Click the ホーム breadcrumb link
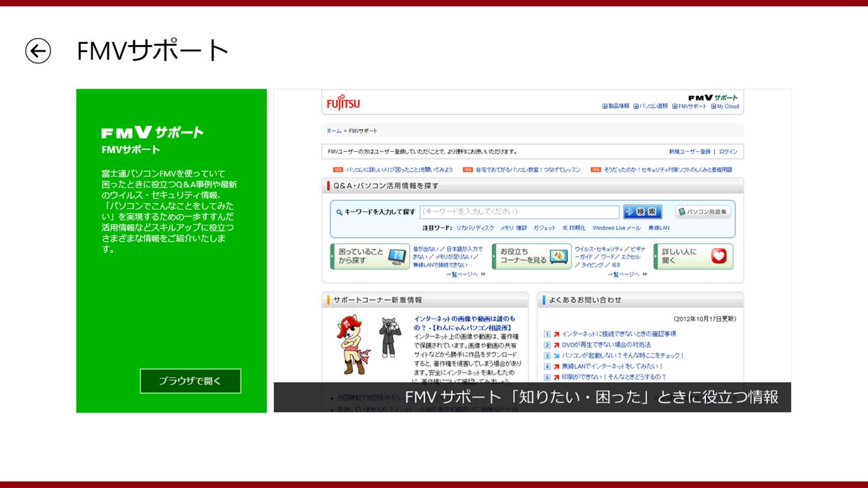The height and width of the screenshot is (488, 868). (x=334, y=131)
